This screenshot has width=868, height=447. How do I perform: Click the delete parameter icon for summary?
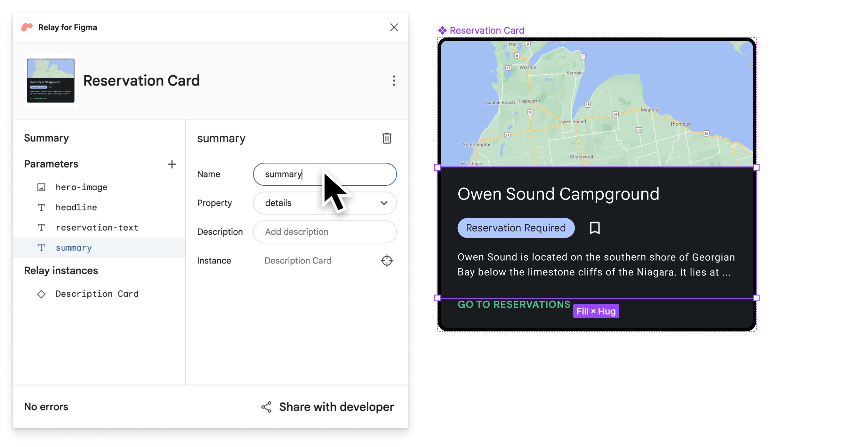(x=387, y=138)
